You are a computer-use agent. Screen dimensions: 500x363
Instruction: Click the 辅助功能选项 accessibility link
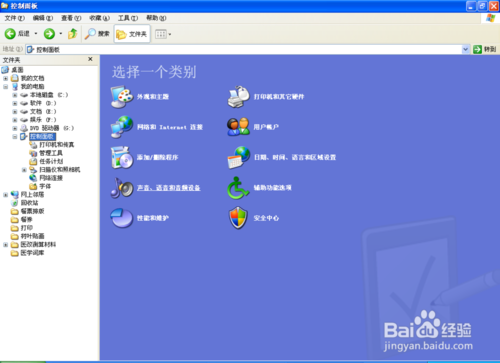[273, 188]
